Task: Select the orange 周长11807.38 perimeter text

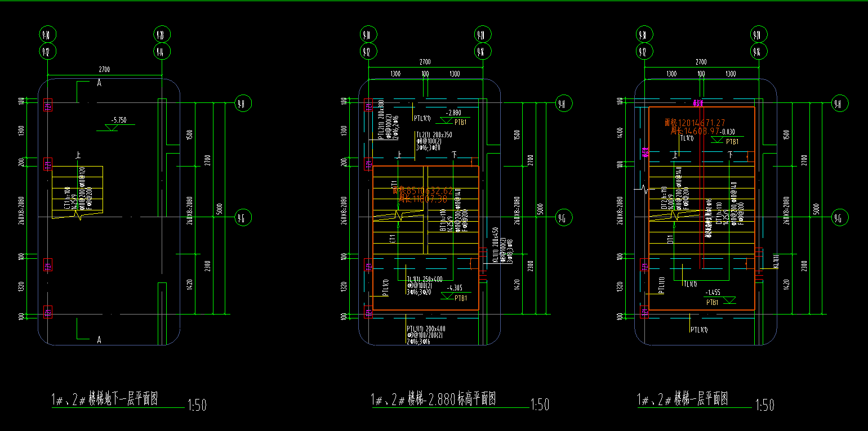Action: click(422, 199)
